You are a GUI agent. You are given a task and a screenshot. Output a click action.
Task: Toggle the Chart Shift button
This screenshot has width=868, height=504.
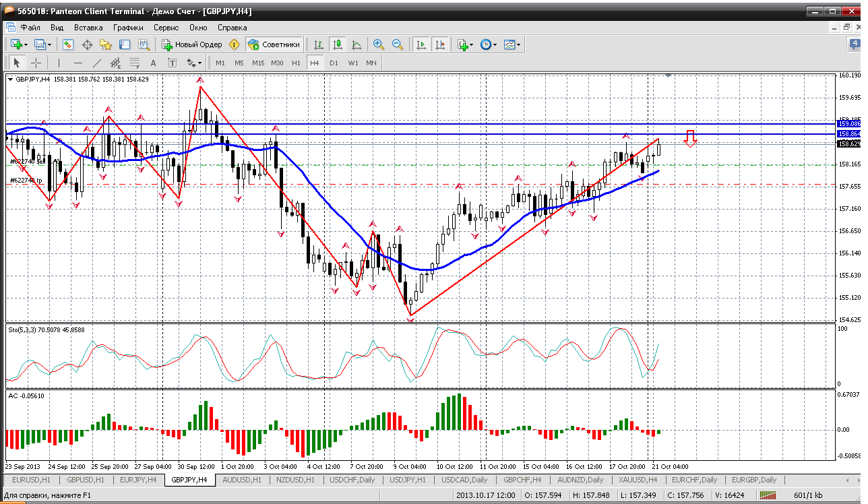point(440,44)
